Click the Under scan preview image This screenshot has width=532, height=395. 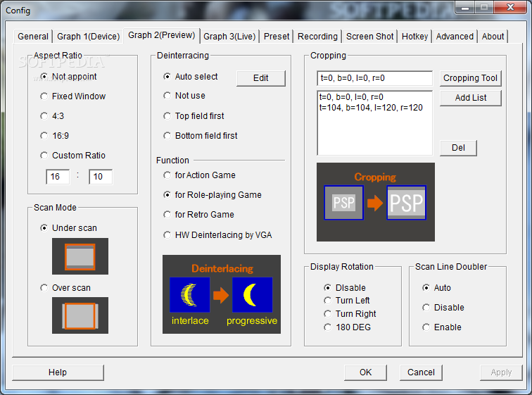coord(80,256)
